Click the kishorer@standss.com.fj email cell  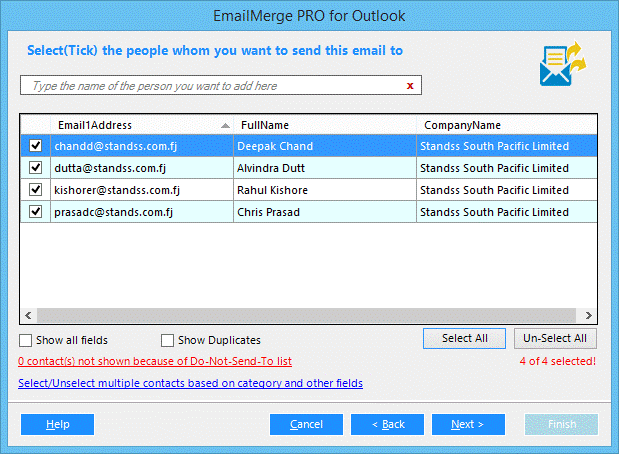142,190
